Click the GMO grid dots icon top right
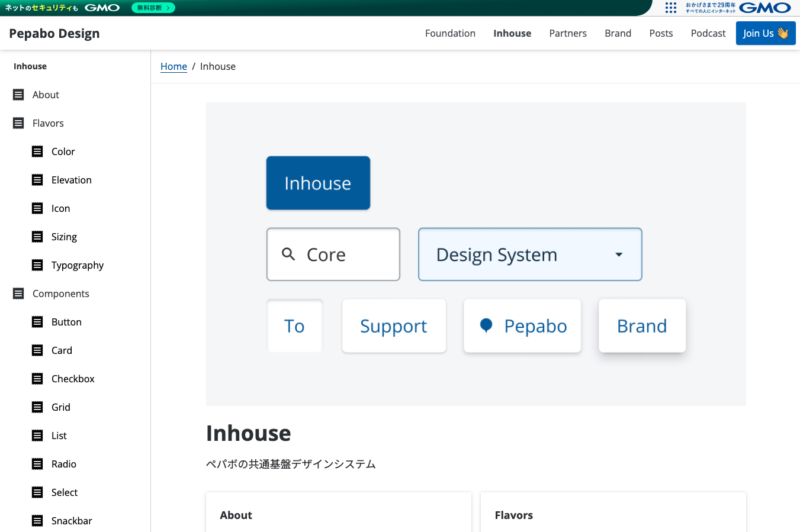This screenshot has width=800, height=532. [x=671, y=8]
